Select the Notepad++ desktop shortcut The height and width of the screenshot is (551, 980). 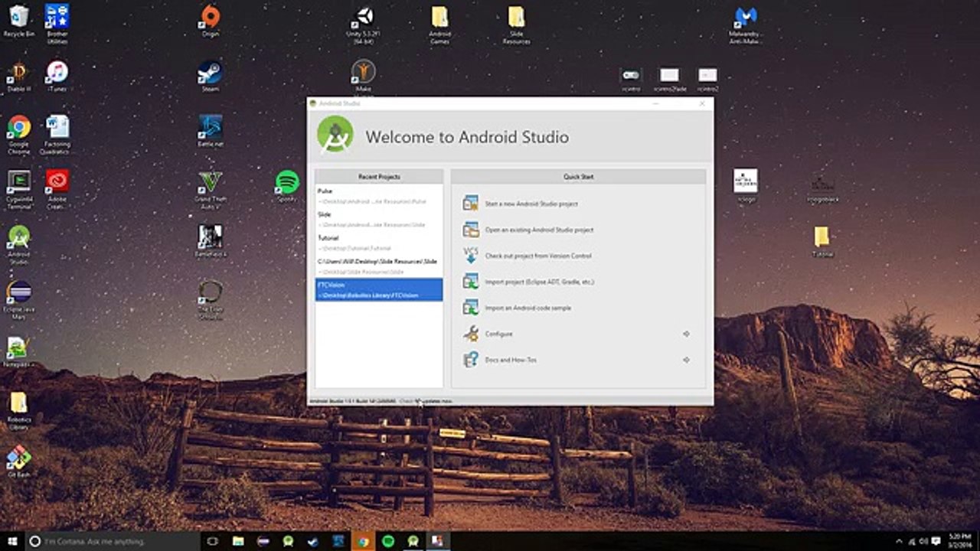point(19,352)
